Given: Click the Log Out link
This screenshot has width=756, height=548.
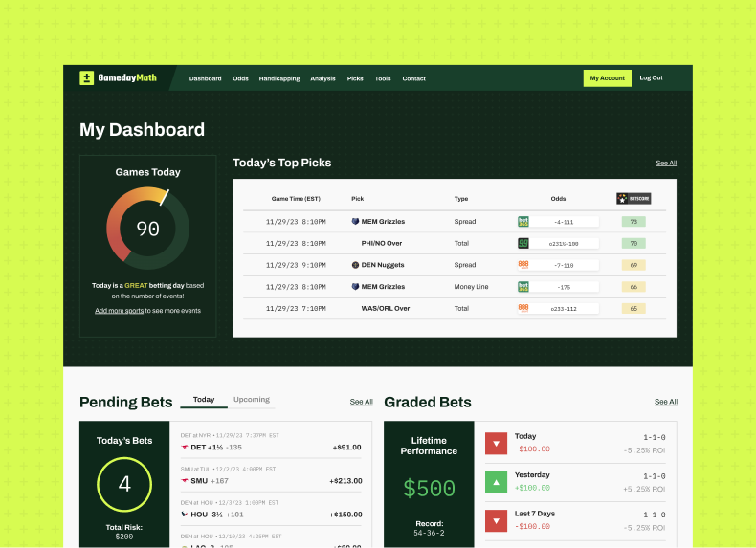Looking at the screenshot, I should (x=651, y=77).
